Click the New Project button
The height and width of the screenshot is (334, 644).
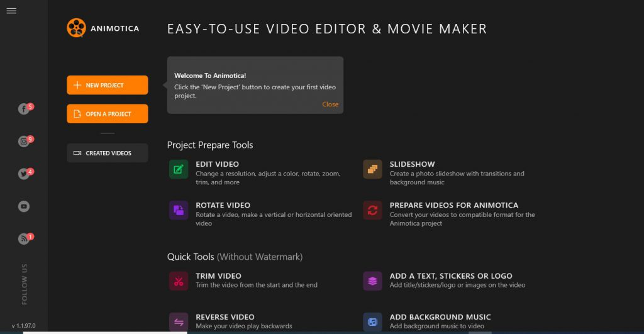pyautogui.click(x=107, y=85)
